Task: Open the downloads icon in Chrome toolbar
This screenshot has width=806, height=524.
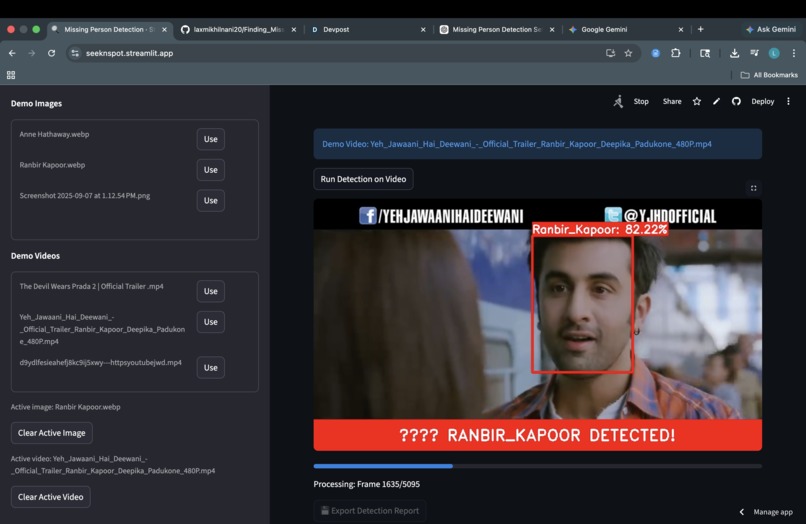Action: [x=734, y=53]
